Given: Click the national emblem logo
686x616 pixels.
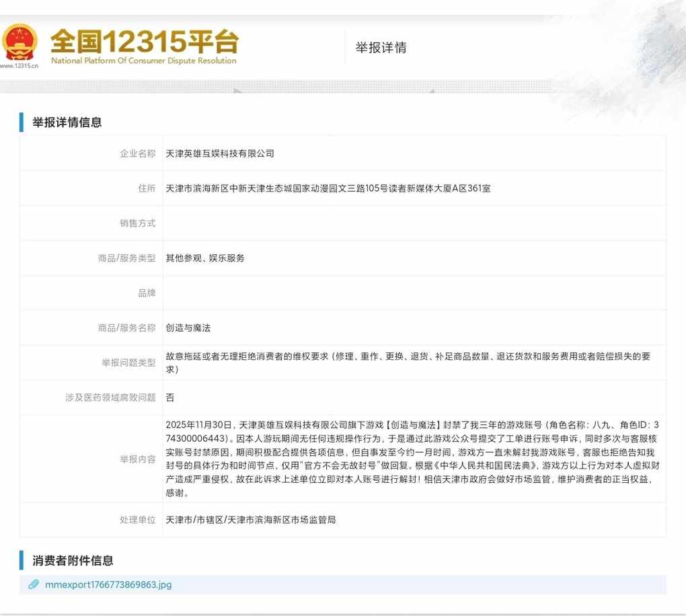Looking at the screenshot, I should [x=20, y=42].
